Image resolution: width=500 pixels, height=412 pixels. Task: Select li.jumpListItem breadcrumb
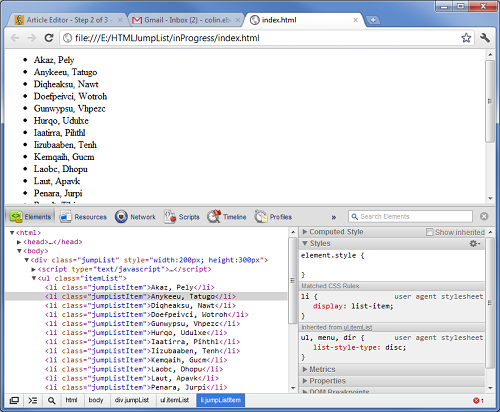click(x=221, y=400)
